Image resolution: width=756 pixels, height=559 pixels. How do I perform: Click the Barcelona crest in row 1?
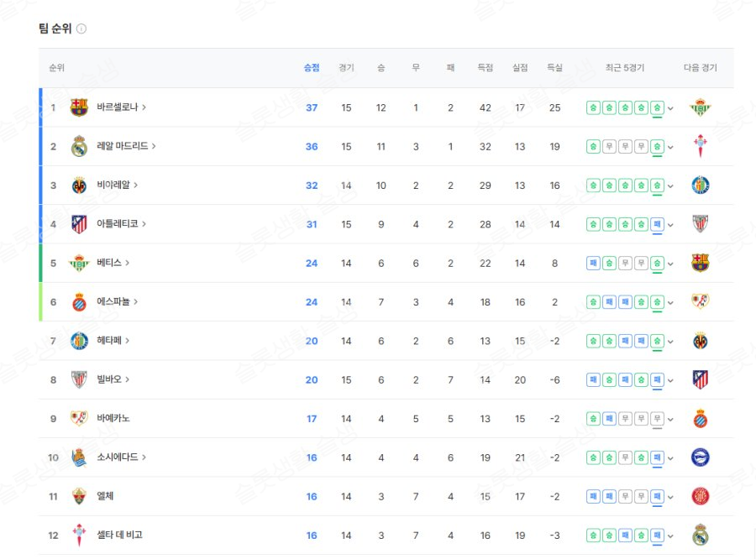[79, 107]
